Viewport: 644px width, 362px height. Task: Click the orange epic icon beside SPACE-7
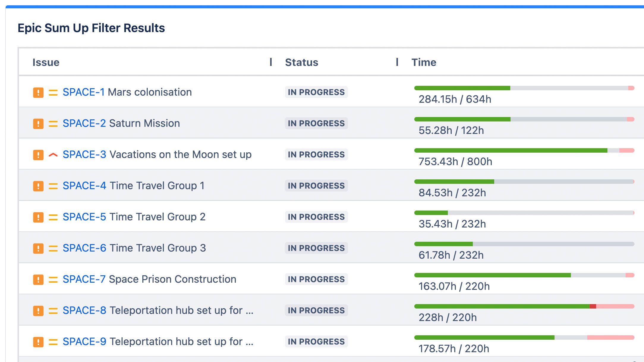38,279
